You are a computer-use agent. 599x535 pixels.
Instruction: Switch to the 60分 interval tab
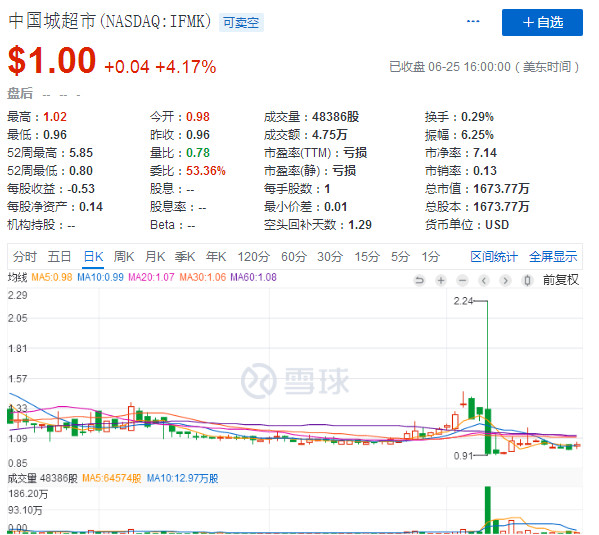294,256
